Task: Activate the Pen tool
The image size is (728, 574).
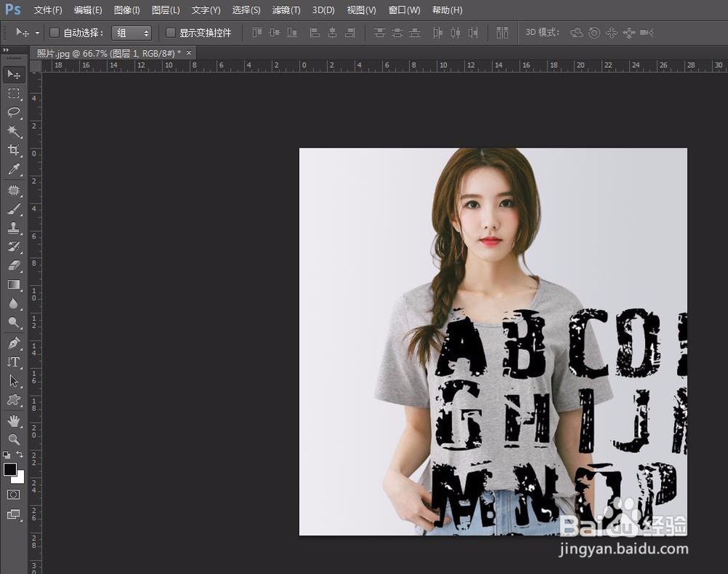Action: 14,343
